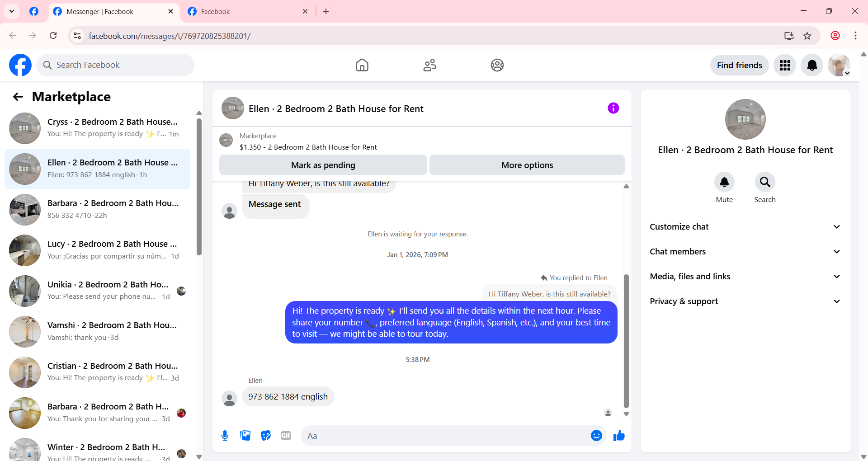Search in conversation with magnifier icon
This screenshot has height=461, width=868.
click(x=765, y=182)
